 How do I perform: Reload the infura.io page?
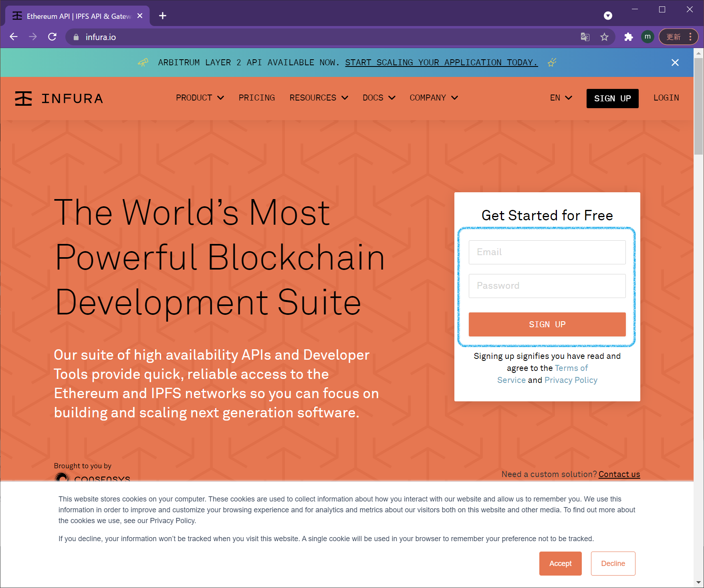pos(52,37)
